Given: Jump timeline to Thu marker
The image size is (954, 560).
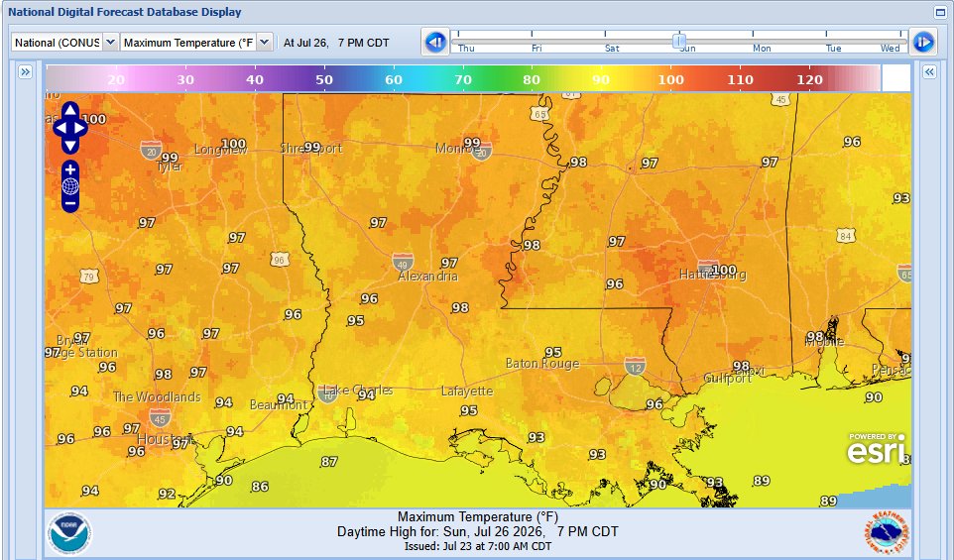Looking at the screenshot, I should point(466,48).
